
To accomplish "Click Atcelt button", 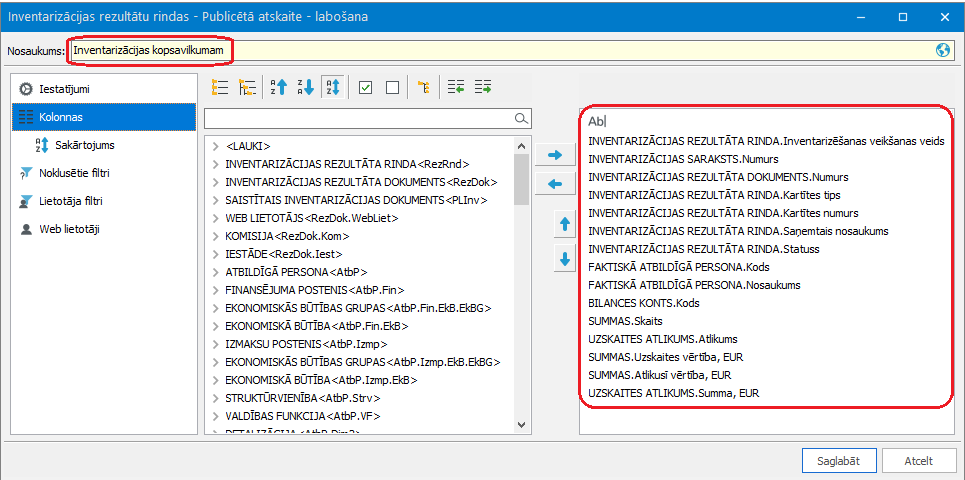I will tap(919, 461).
